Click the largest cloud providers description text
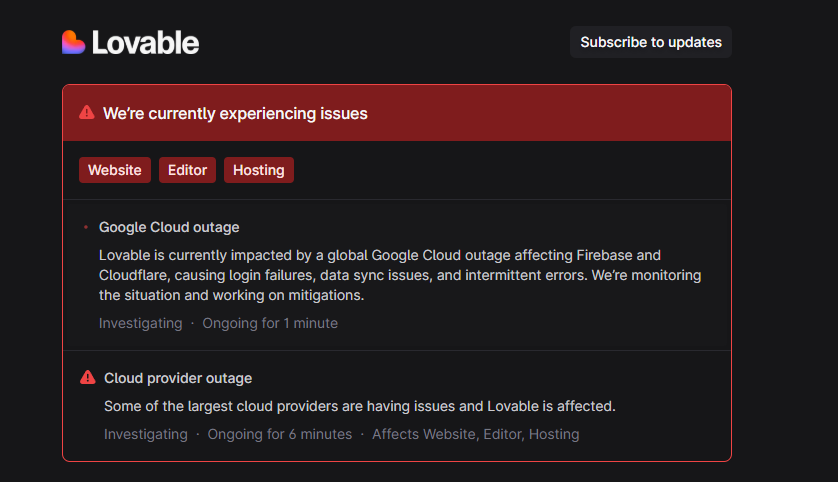This screenshot has width=838, height=482. (360, 406)
